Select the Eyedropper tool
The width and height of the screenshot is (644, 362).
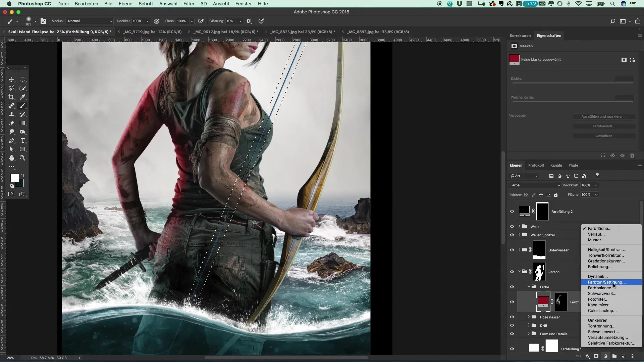tap(22, 97)
